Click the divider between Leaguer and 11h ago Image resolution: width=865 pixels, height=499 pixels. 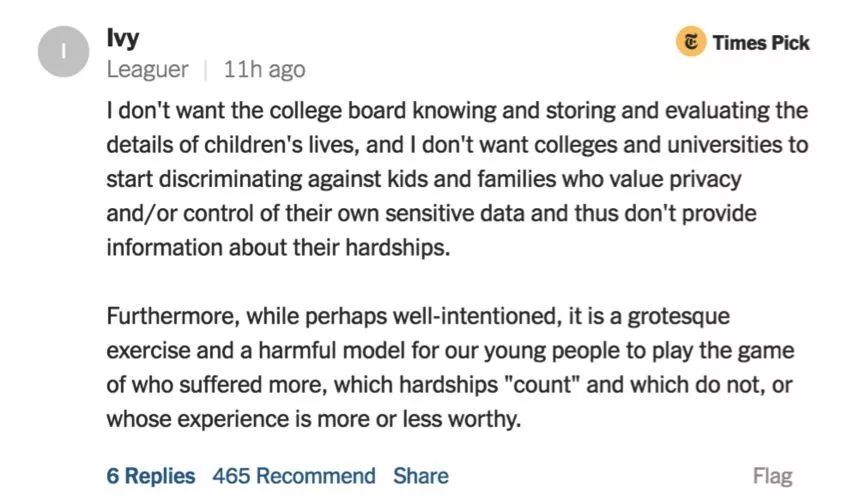[205, 70]
